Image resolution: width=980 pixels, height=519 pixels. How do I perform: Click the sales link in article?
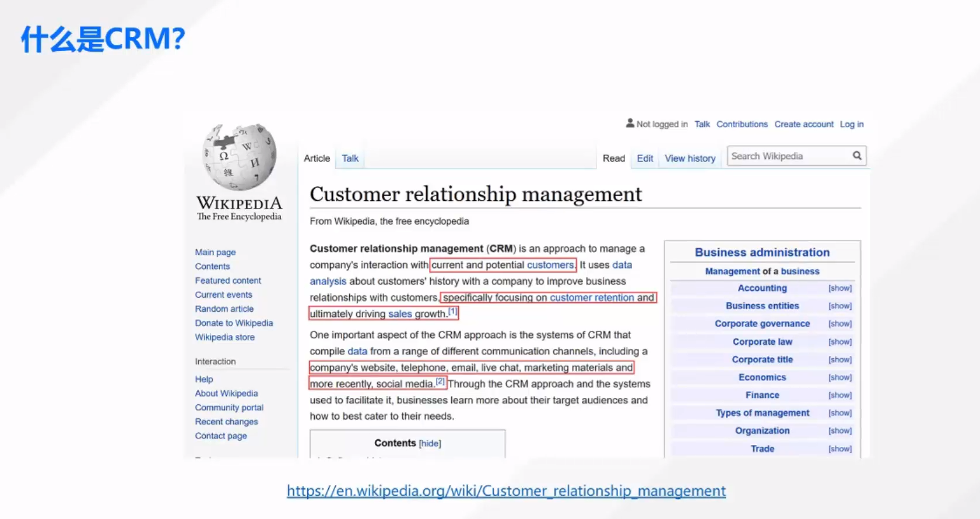click(400, 314)
